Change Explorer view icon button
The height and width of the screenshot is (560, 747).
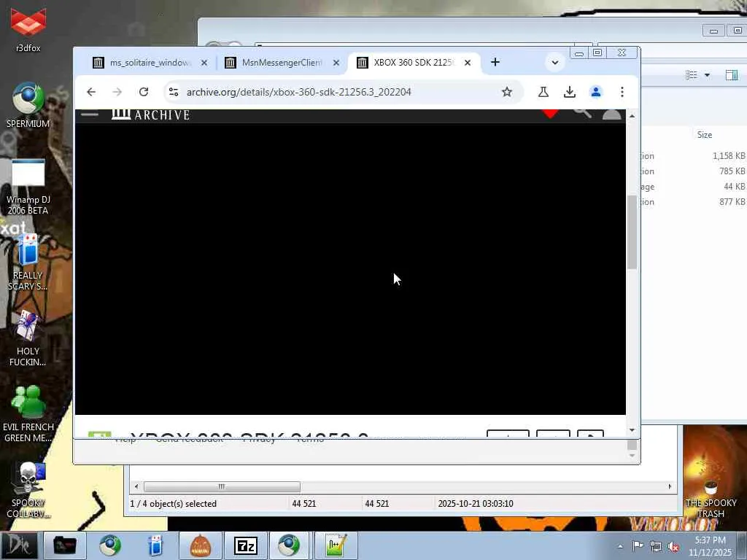point(692,75)
